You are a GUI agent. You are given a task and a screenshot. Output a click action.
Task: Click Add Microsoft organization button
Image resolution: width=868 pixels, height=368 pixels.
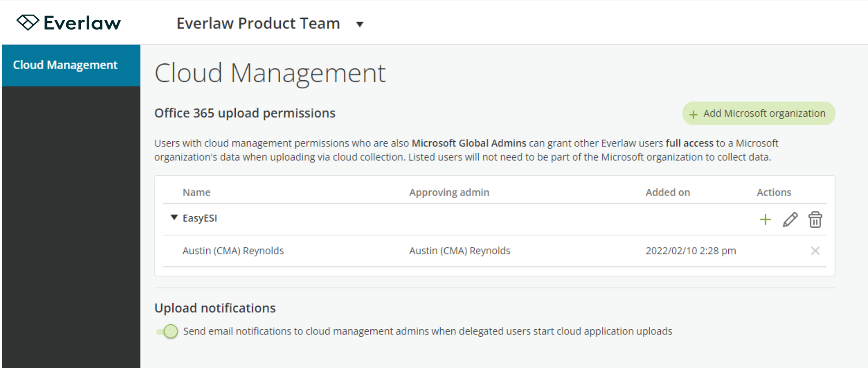coord(759,114)
